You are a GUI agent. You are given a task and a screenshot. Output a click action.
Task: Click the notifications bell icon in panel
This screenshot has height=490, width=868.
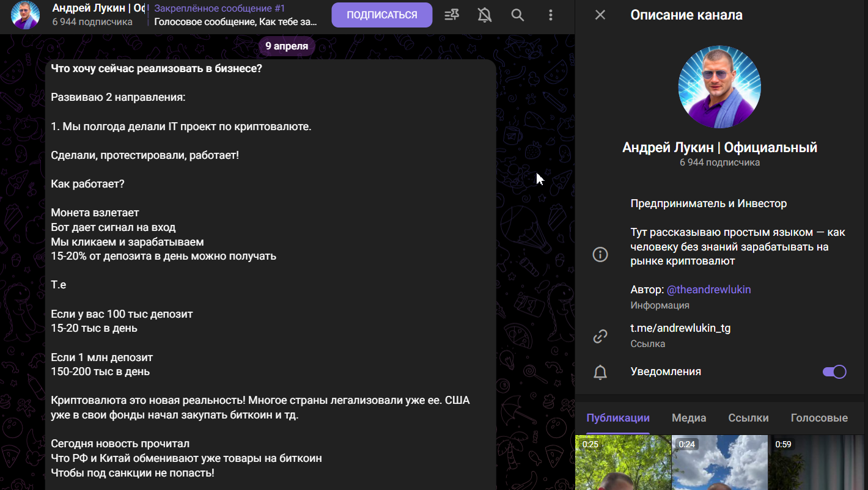(600, 372)
